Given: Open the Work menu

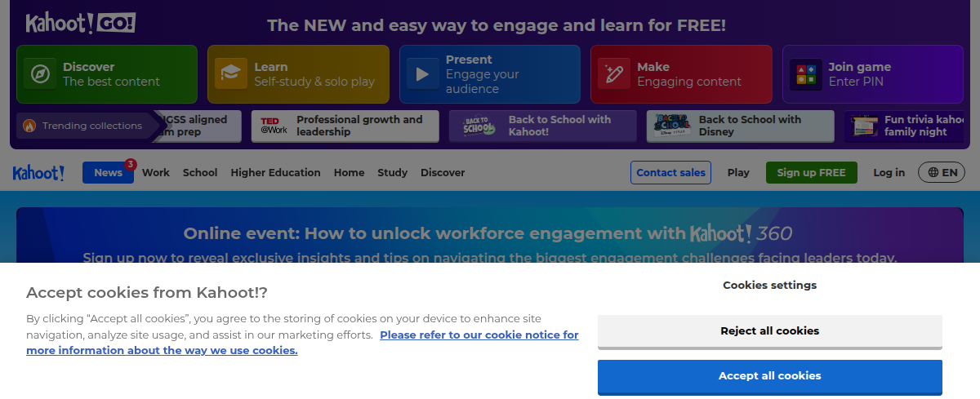Looking at the screenshot, I should pyautogui.click(x=156, y=173).
